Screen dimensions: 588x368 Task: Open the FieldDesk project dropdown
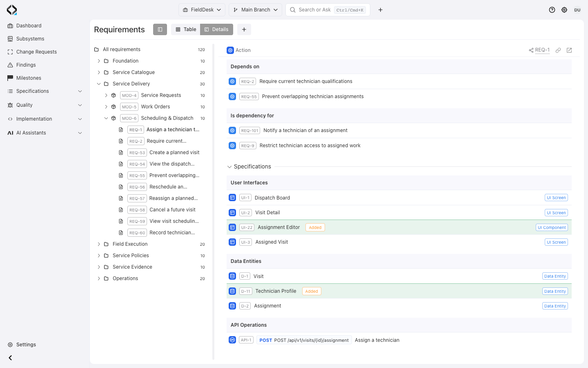pos(202,10)
